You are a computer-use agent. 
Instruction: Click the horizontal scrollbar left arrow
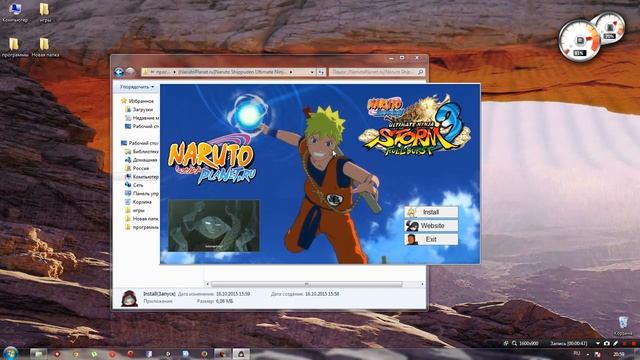(x=207, y=284)
